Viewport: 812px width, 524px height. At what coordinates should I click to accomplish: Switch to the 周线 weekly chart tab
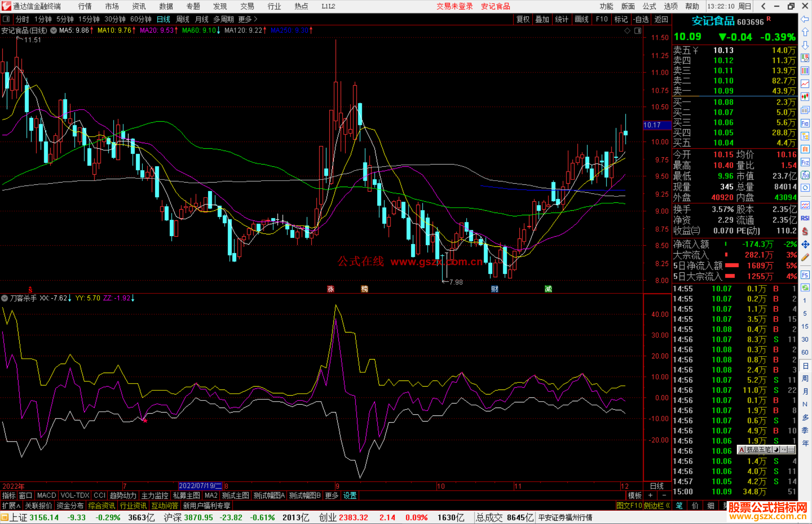(183, 19)
